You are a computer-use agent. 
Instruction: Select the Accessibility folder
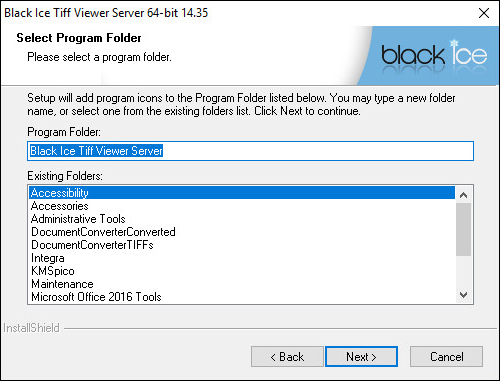click(242, 193)
